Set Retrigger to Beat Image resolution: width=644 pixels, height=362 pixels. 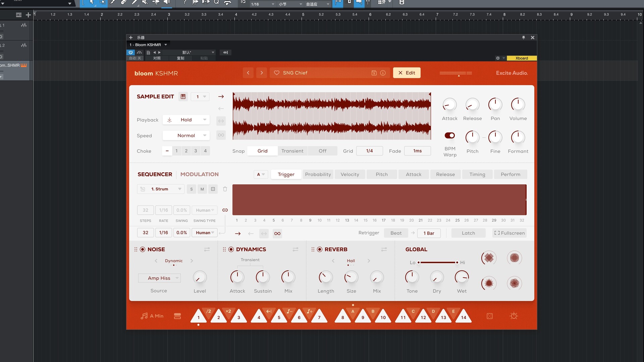[396, 233]
